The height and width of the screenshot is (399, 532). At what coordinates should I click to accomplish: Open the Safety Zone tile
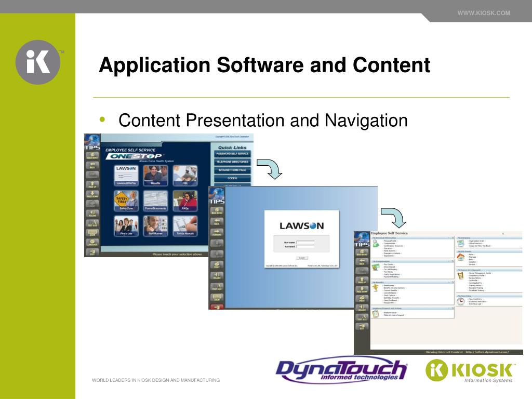pyautogui.click(x=126, y=201)
